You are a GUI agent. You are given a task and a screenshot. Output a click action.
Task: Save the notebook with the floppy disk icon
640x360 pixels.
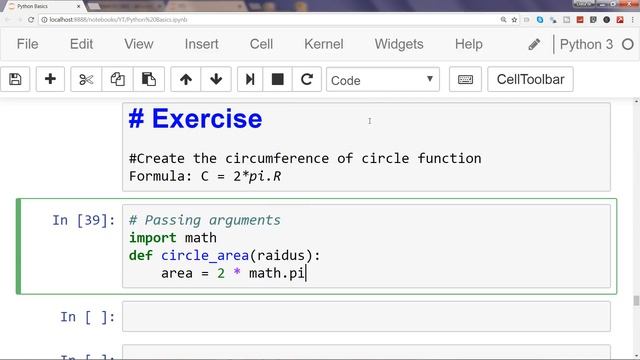coord(15,79)
